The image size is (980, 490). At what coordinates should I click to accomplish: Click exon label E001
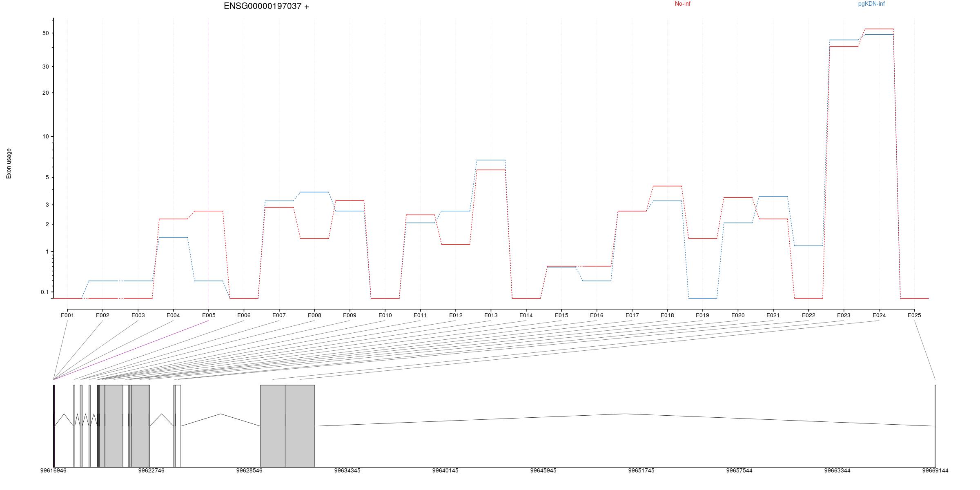(x=67, y=315)
